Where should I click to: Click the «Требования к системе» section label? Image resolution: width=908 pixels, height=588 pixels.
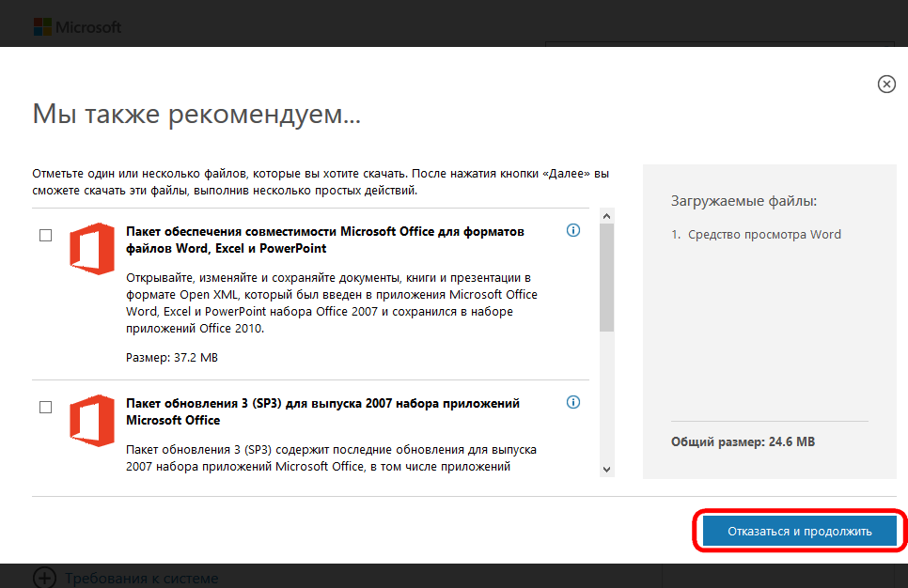[141, 578]
